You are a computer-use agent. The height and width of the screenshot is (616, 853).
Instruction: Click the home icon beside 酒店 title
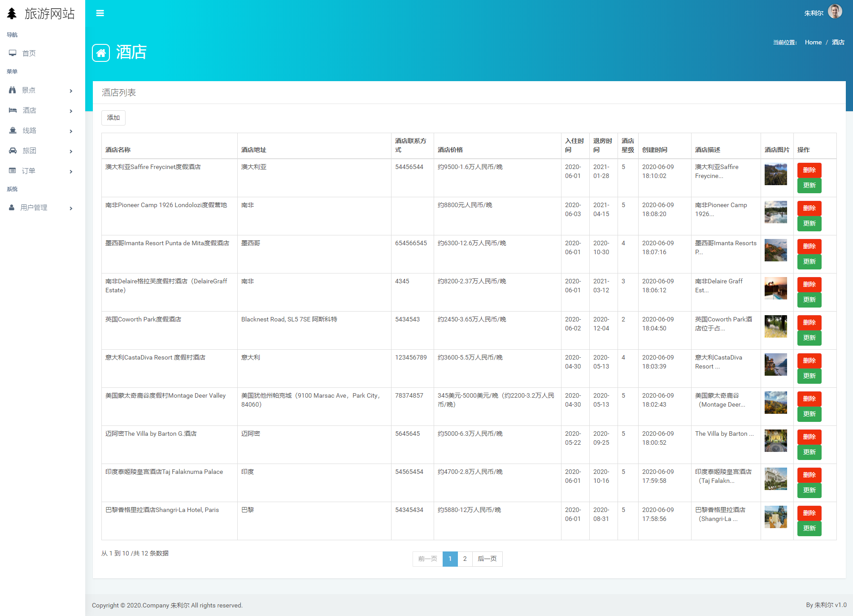tap(101, 53)
